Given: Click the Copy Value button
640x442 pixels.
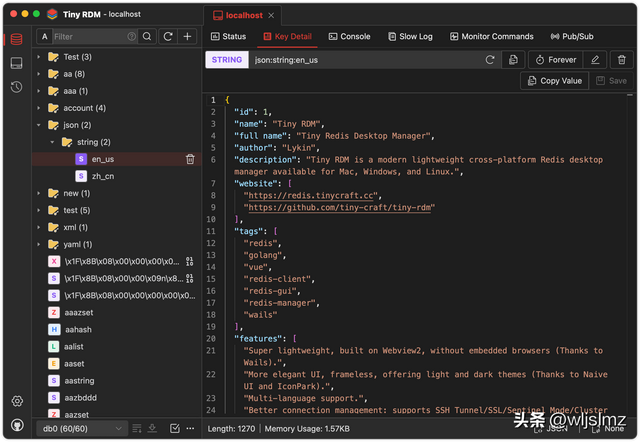Looking at the screenshot, I should [554, 81].
